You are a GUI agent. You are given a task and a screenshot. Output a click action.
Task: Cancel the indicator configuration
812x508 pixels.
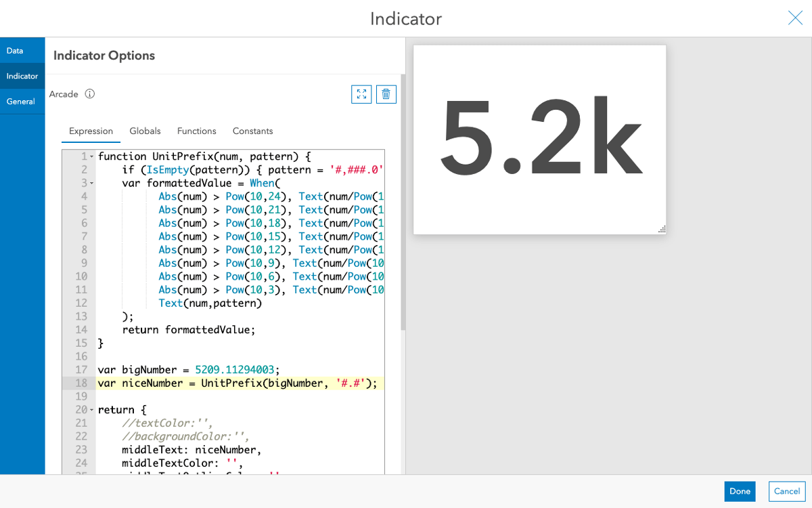[786, 491]
